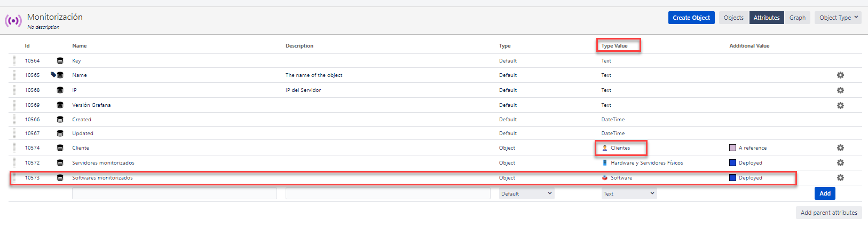Focus the new attribute description field
The width and height of the screenshot is (868, 242).
click(x=388, y=193)
